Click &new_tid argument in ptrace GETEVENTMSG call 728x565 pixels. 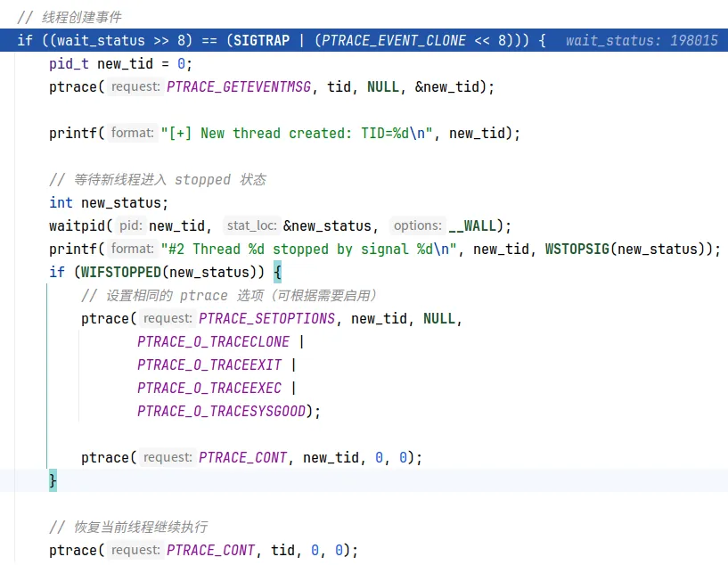(447, 86)
